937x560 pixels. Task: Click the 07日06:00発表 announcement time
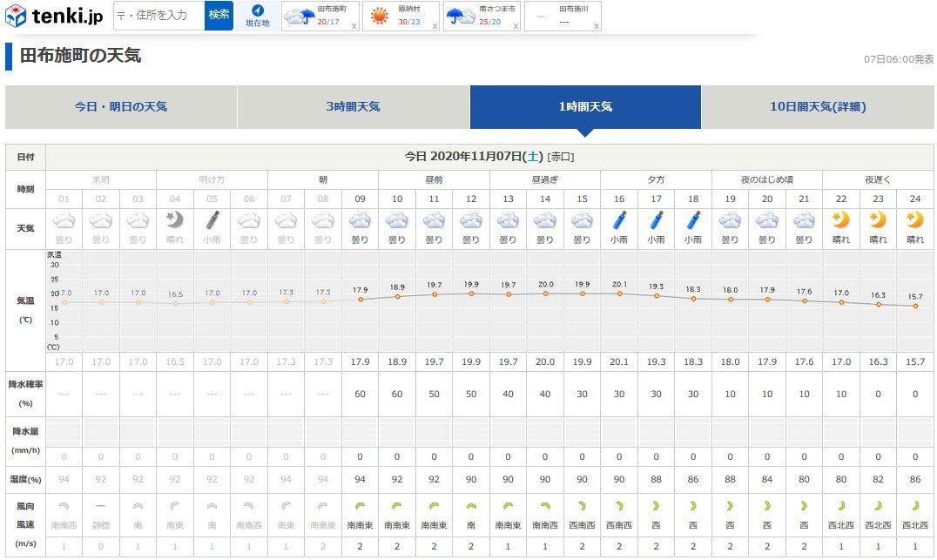[898, 59]
